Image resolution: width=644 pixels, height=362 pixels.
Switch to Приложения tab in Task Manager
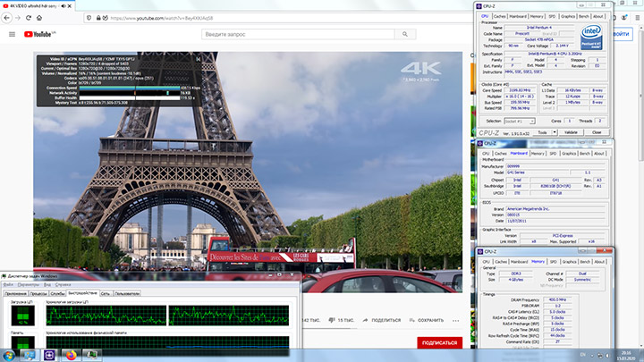pyautogui.click(x=15, y=293)
